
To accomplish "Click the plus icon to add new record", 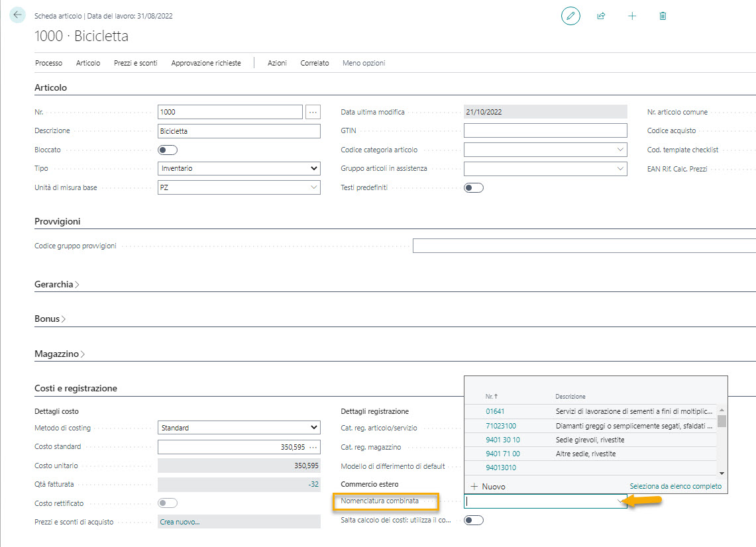I will point(632,16).
